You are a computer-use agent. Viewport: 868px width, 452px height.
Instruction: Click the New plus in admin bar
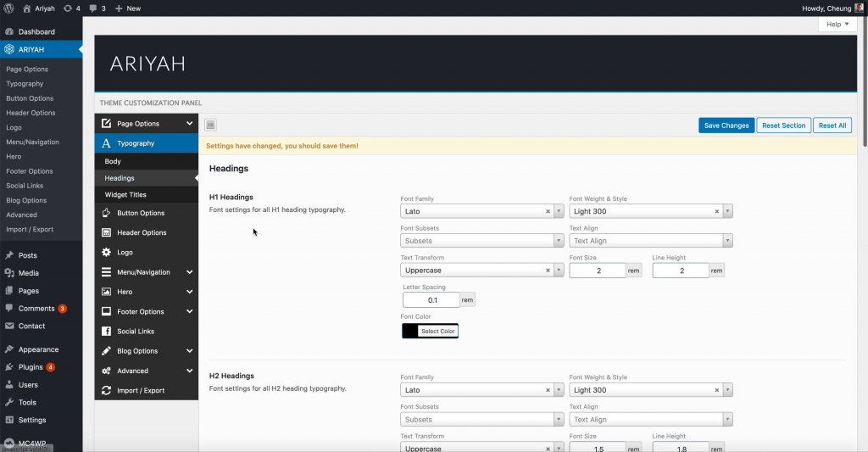(x=119, y=8)
